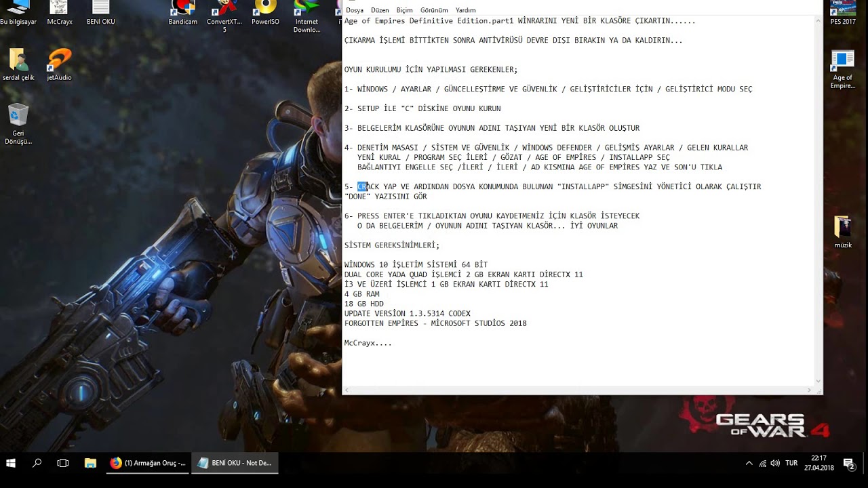Open the Windows Start menu

point(11,463)
